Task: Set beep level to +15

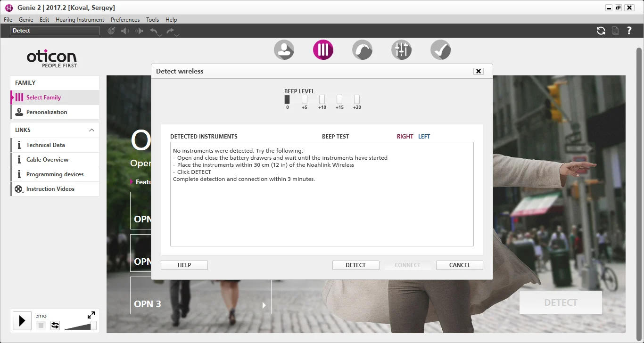Action: [339, 99]
